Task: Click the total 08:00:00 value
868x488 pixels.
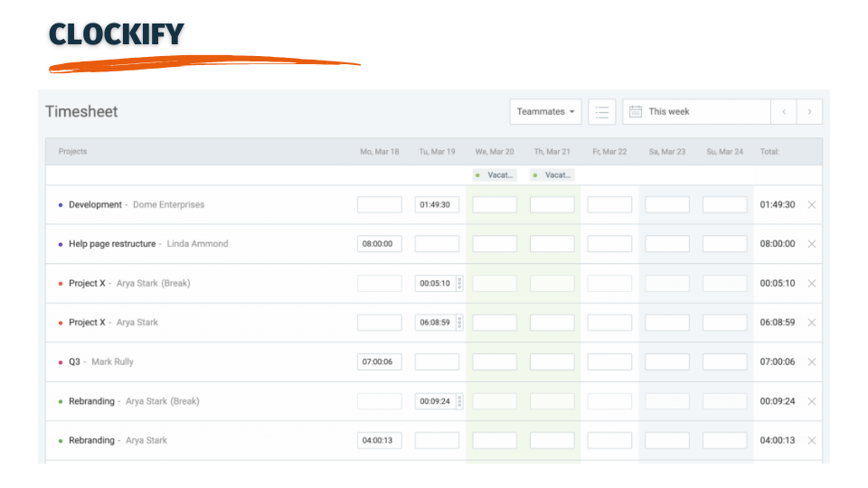Action: (778, 244)
